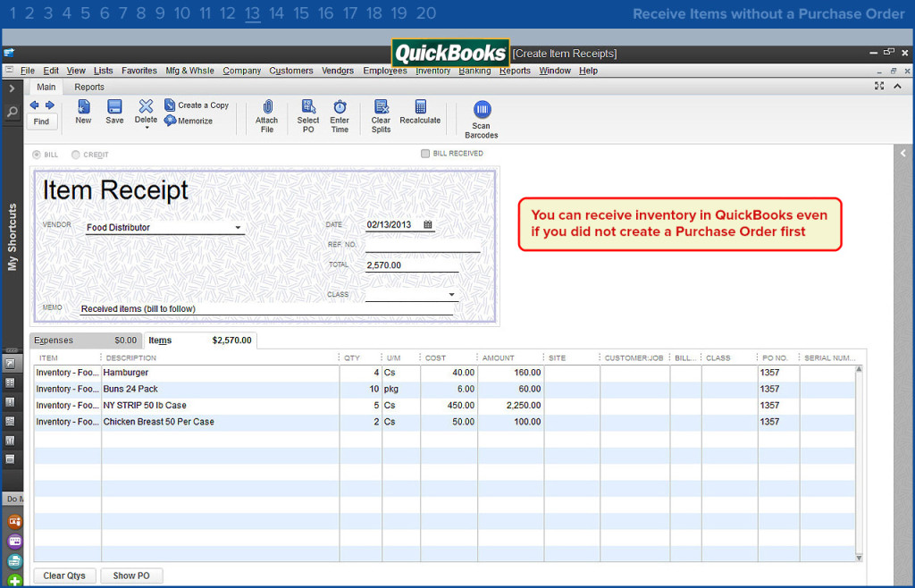Open the Vendors menu

click(338, 71)
